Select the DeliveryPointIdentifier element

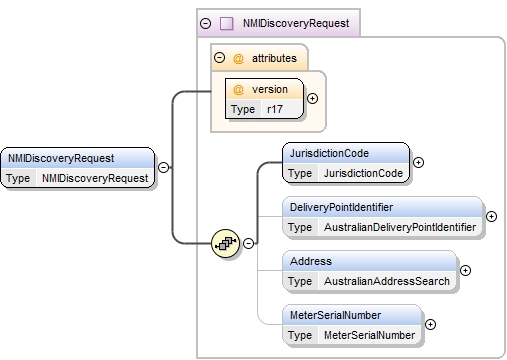pos(382,217)
